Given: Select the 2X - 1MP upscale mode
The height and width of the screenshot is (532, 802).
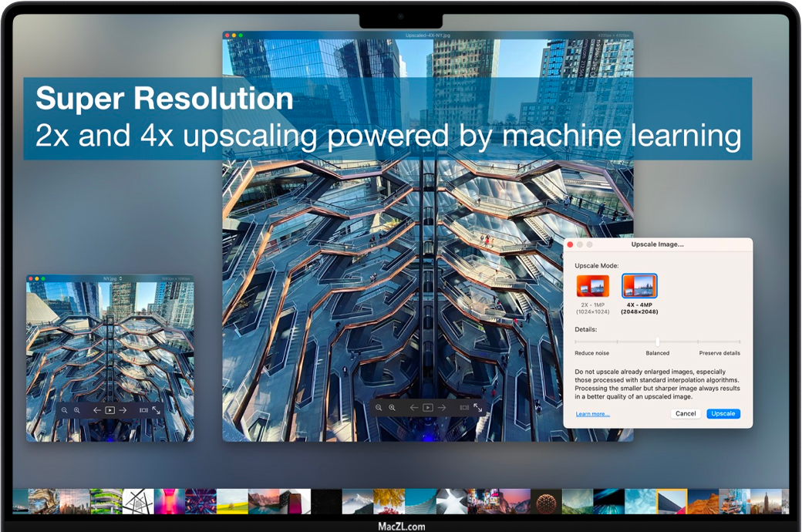Looking at the screenshot, I should coord(592,286).
